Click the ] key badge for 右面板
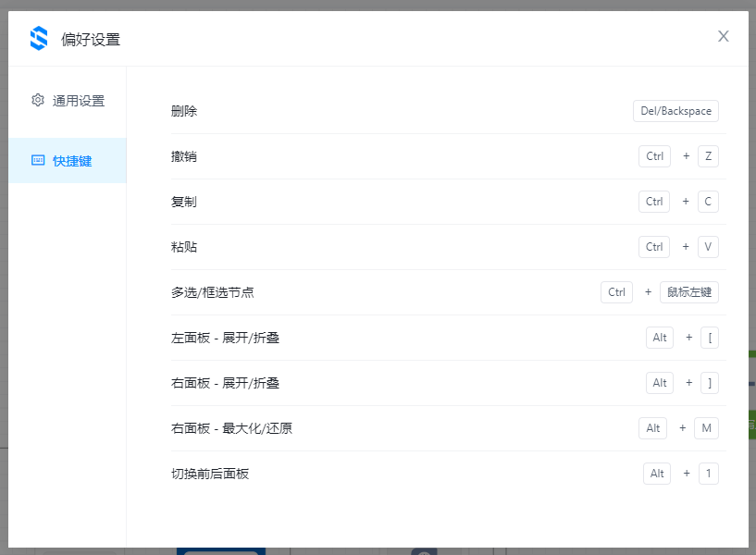This screenshot has width=756, height=555. click(x=710, y=383)
